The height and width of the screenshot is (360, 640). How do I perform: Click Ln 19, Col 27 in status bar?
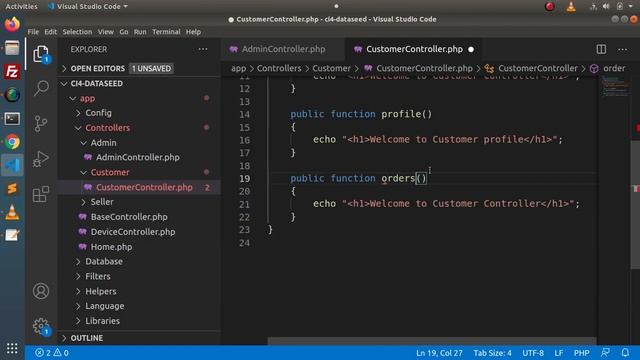coord(439,353)
